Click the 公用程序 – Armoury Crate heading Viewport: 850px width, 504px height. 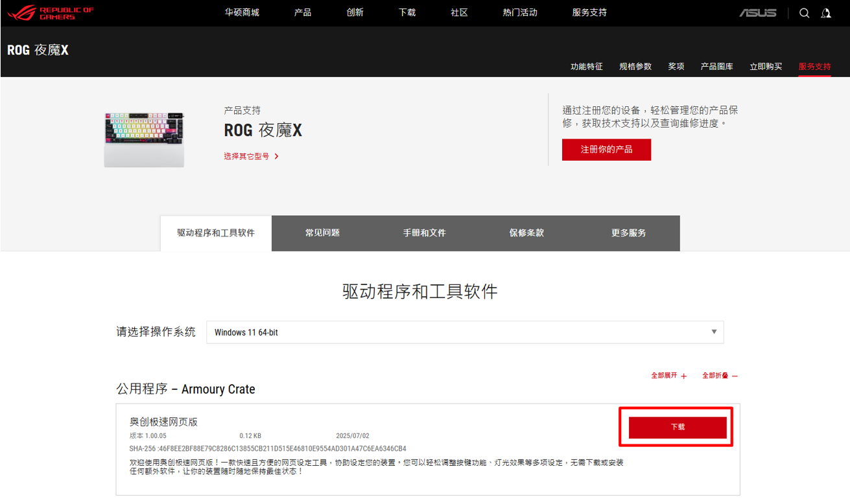(x=185, y=389)
